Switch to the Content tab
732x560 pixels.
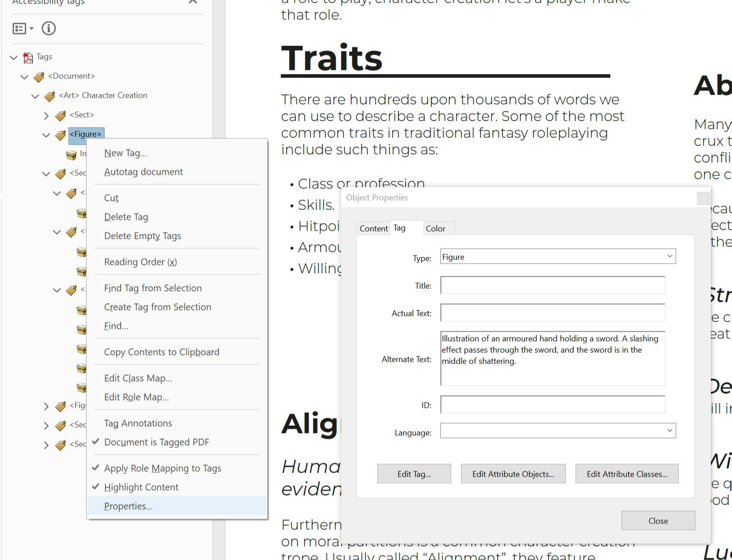tap(373, 228)
